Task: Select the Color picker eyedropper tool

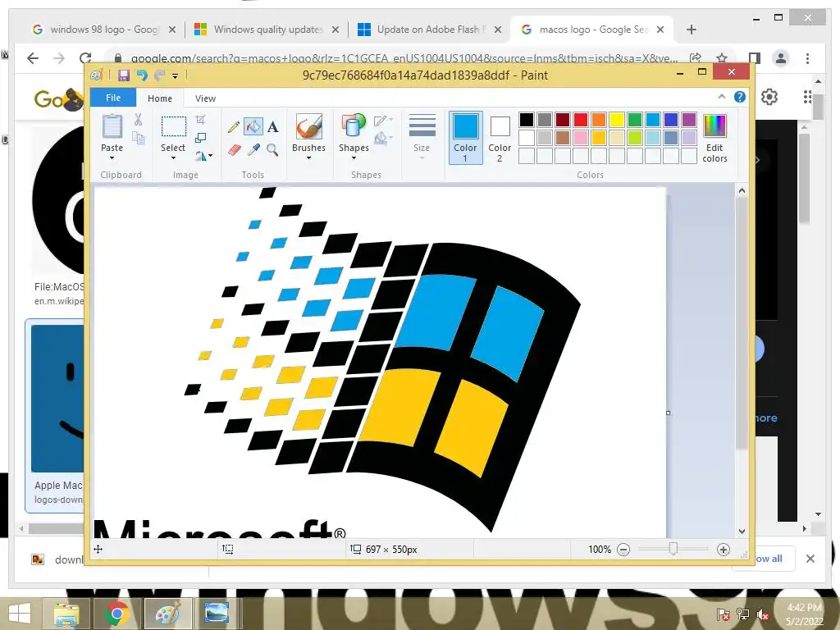Action: [x=253, y=150]
